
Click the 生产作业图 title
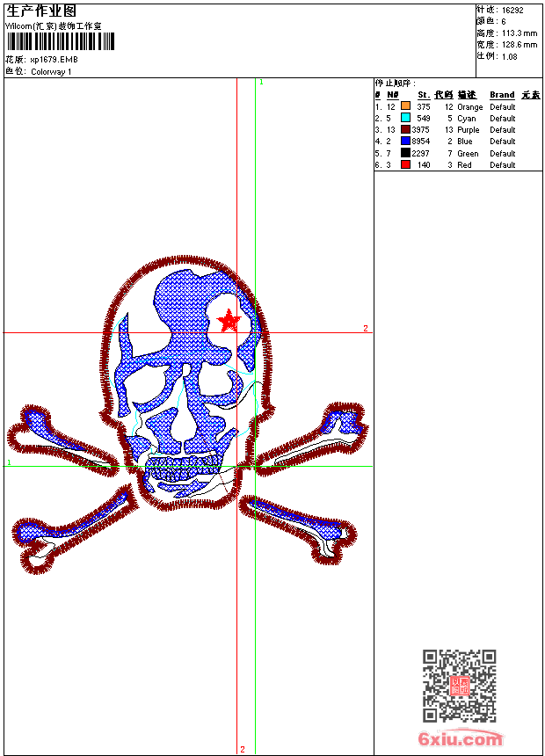42,11
